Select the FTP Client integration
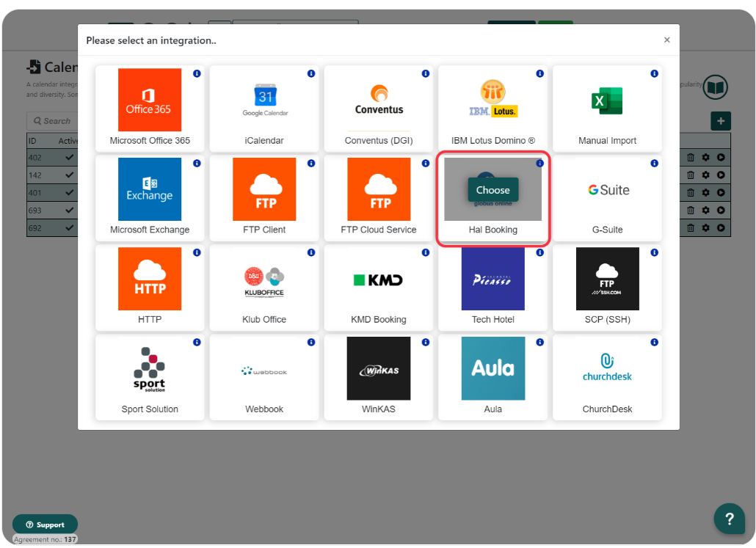This screenshot has width=756, height=548. pos(264,197)
